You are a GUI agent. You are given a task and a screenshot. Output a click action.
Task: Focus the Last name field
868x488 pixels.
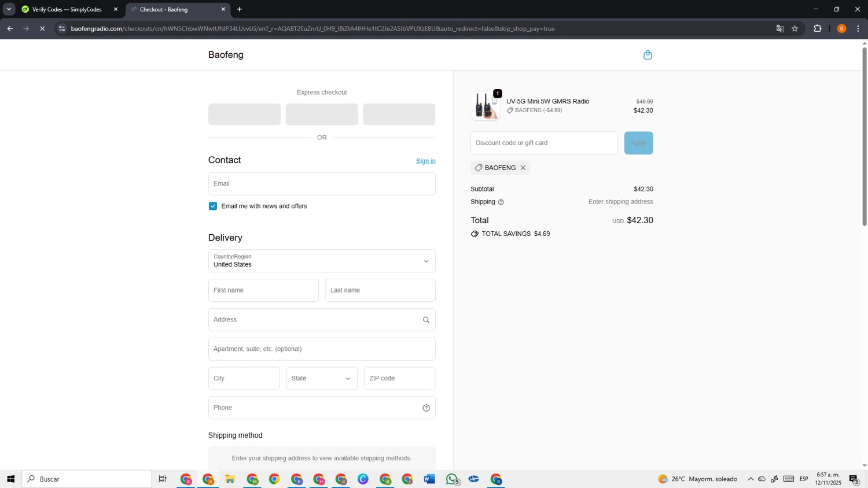click(x=380, y=290)
